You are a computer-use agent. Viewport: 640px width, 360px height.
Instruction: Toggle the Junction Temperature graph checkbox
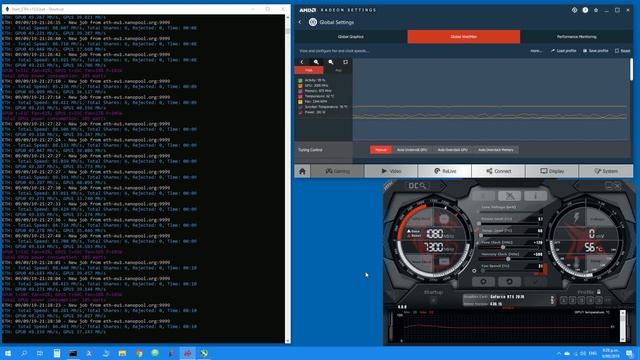click(300, 107)
